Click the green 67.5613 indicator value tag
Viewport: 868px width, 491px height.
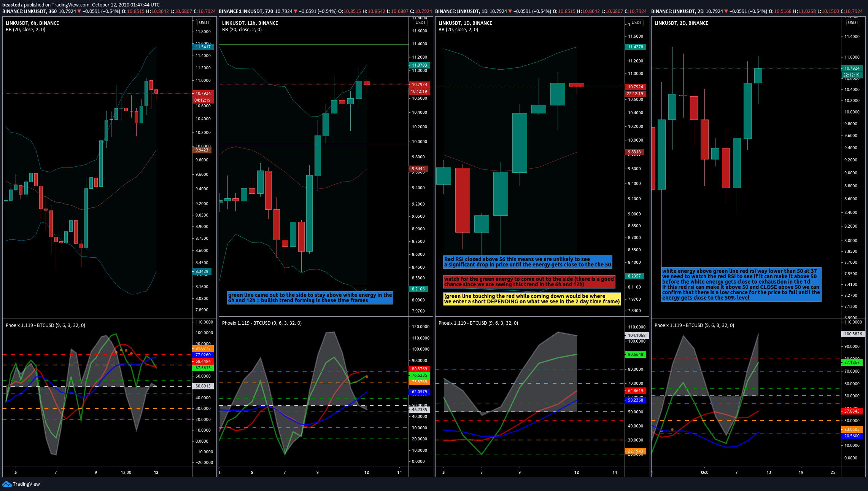(x=203, y=368)
